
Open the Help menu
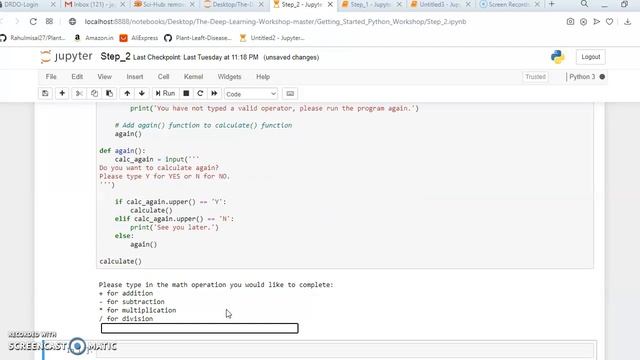[263, 77]
